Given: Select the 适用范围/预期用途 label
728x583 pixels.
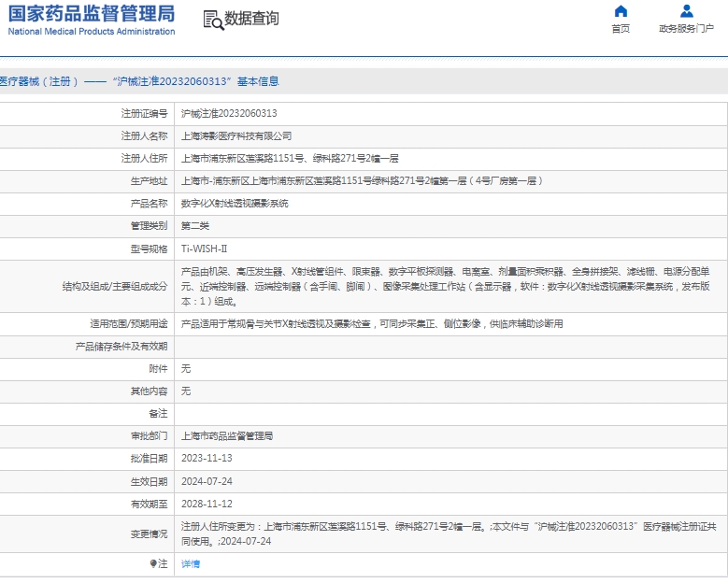Looking at the screenshot, I should [x=129, y=324].
